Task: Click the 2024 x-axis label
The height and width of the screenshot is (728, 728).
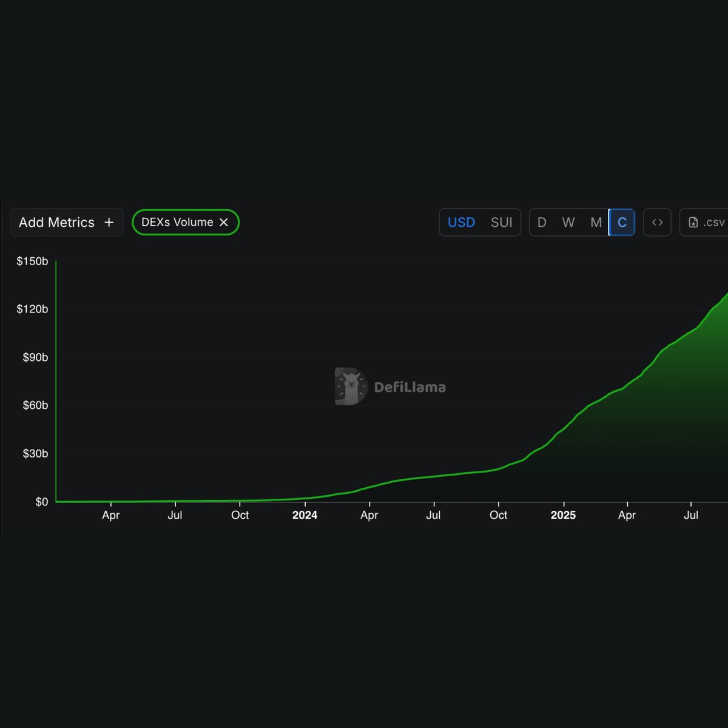Action: pyautogui.click(x=305, y=515)
